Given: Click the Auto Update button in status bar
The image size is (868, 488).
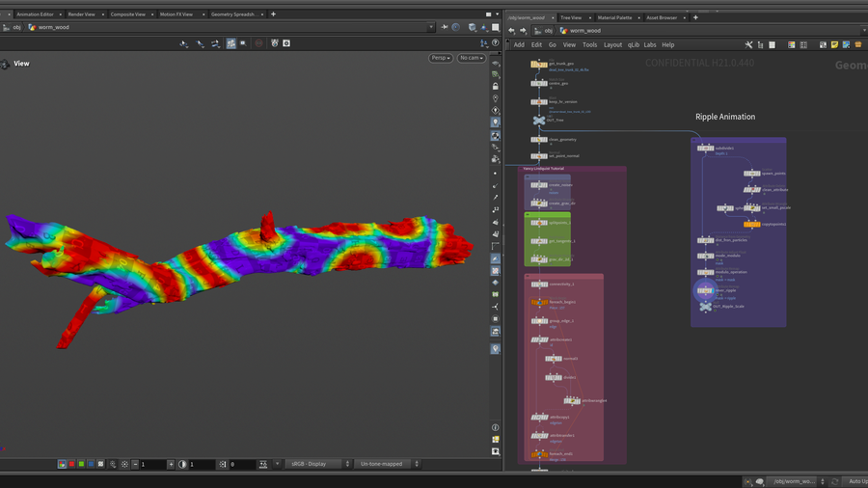Looking at the screenshot, I should [855, 481].
